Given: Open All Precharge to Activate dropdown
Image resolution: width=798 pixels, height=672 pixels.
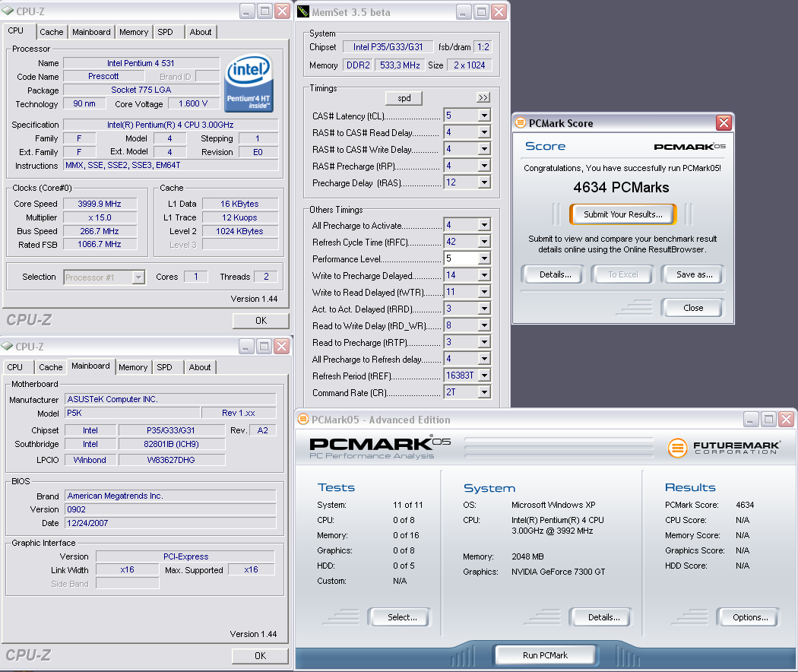Looking at the screenshot, I should pyautogui.click(x=484, y=225).
